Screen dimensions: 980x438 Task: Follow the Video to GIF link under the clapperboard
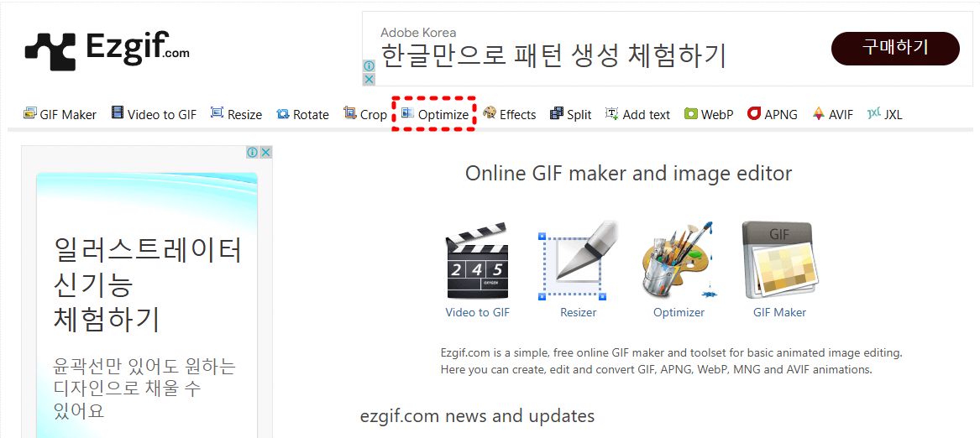click(x=478, y=312)
